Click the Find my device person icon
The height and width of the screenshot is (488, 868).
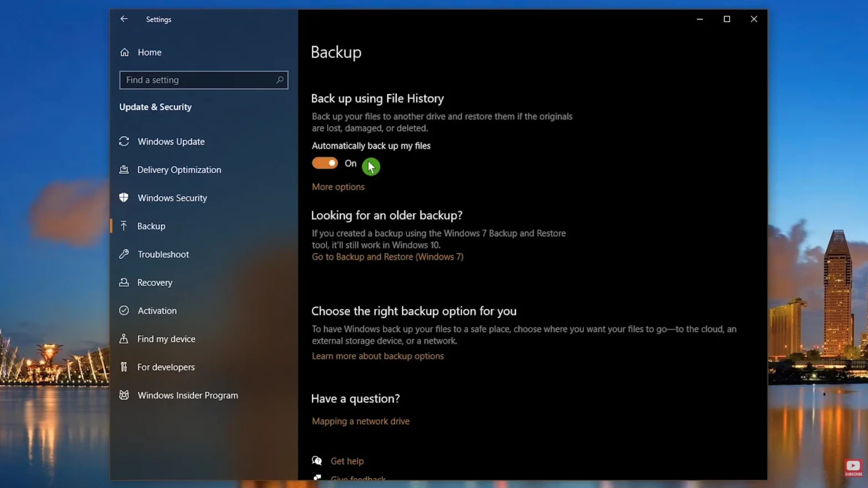coord(124,339)
